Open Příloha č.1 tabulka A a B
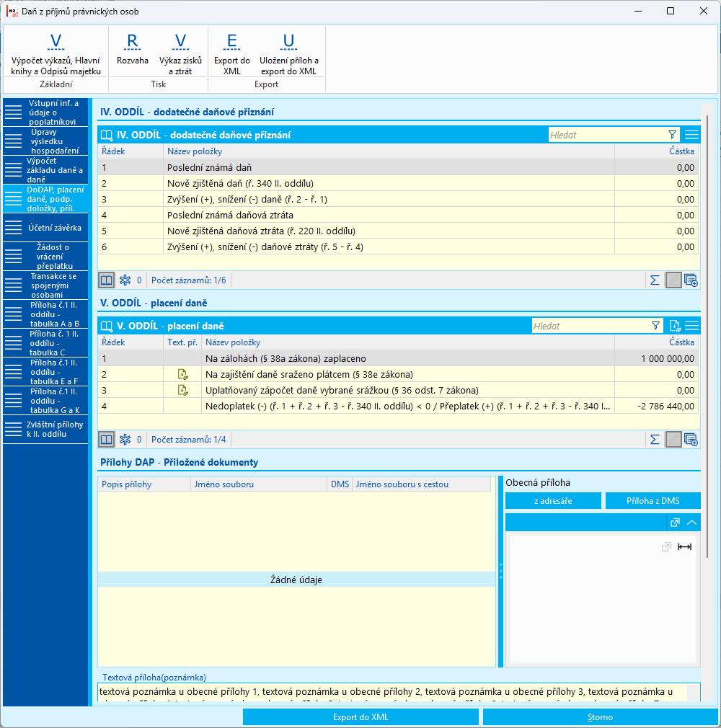This screenshot has width=721, height=728. (45, 314)
